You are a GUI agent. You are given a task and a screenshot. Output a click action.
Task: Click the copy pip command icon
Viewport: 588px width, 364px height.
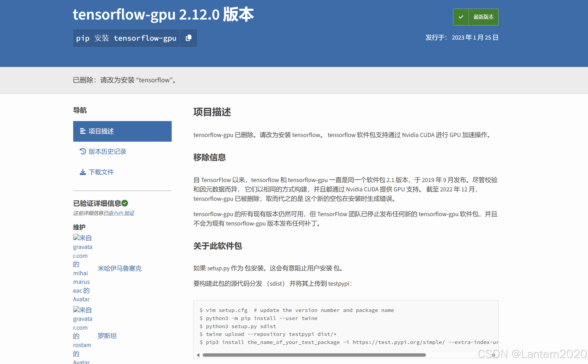(x=188, y=38)
